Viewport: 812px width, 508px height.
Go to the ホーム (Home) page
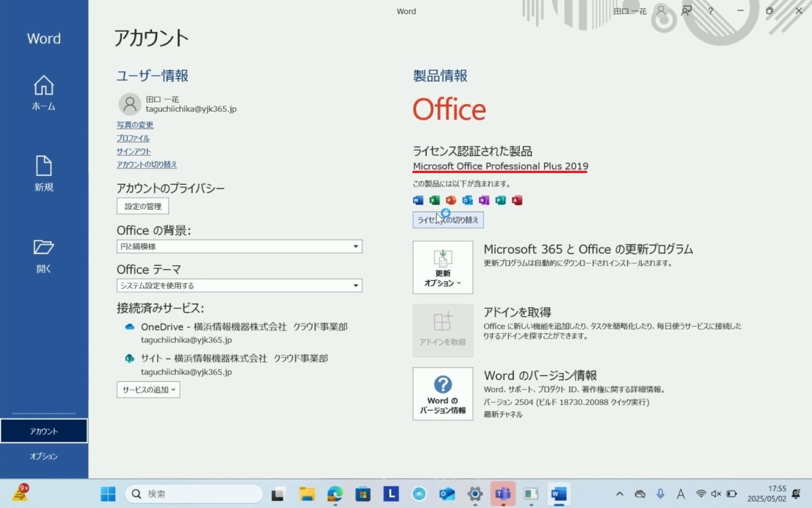pos(44,93)
